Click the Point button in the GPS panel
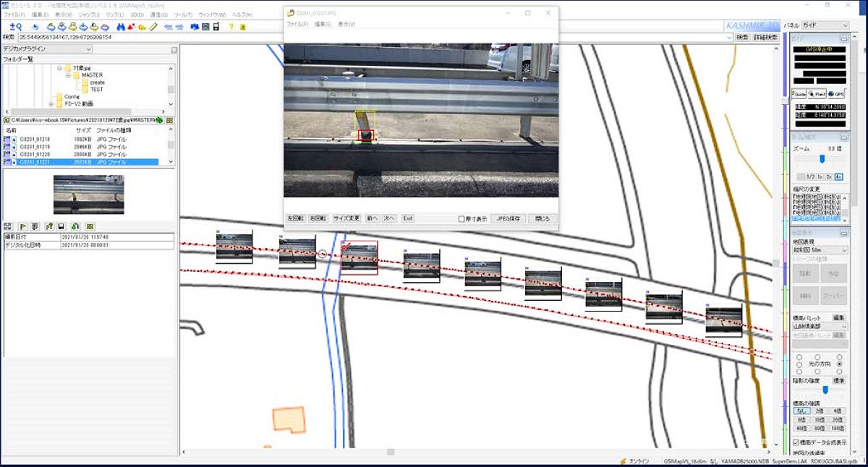 click(x=818, y=94)
